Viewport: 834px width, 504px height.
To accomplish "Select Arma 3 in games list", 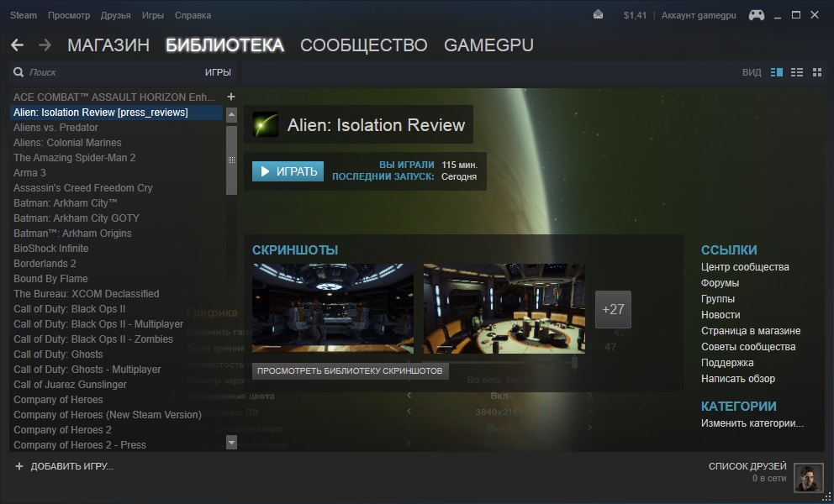I will 29,173.
